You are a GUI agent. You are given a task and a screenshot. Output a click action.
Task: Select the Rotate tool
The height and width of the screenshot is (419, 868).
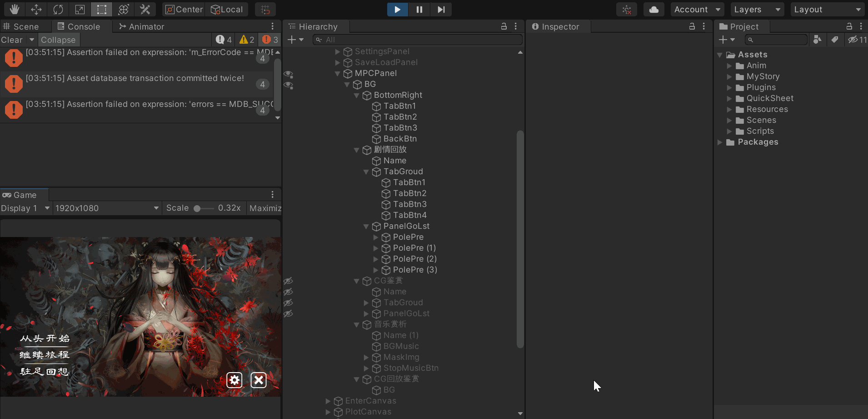tap(58, 9)
